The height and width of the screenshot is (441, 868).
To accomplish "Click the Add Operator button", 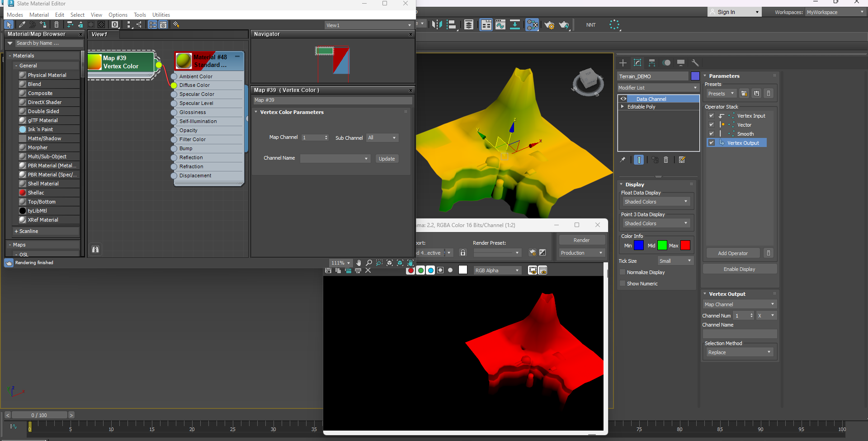I will 733,253.
